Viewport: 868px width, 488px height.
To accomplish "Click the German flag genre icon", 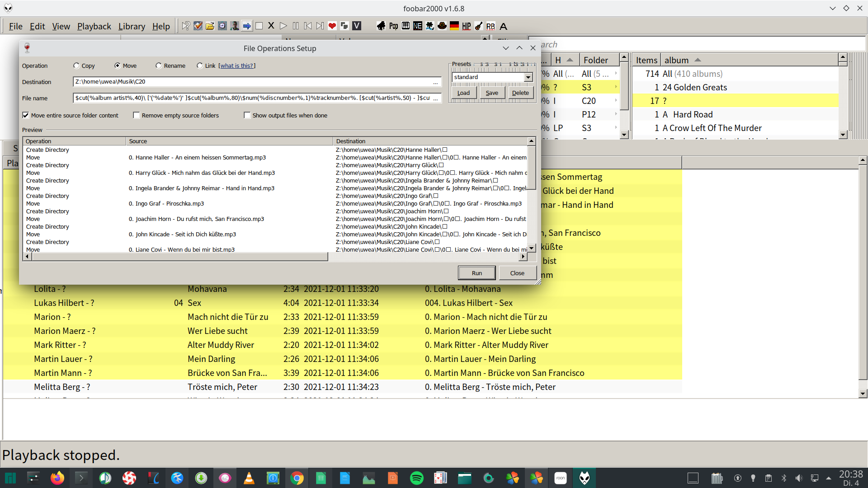I will (x=454, y=26).
